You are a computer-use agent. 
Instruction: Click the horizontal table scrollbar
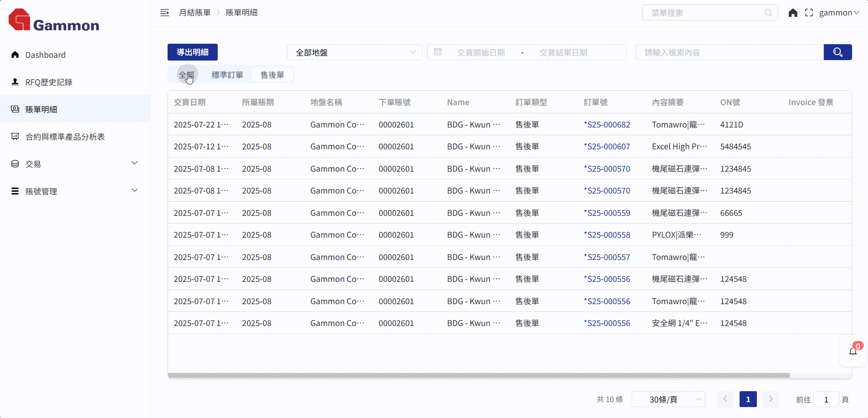[478, 376]
